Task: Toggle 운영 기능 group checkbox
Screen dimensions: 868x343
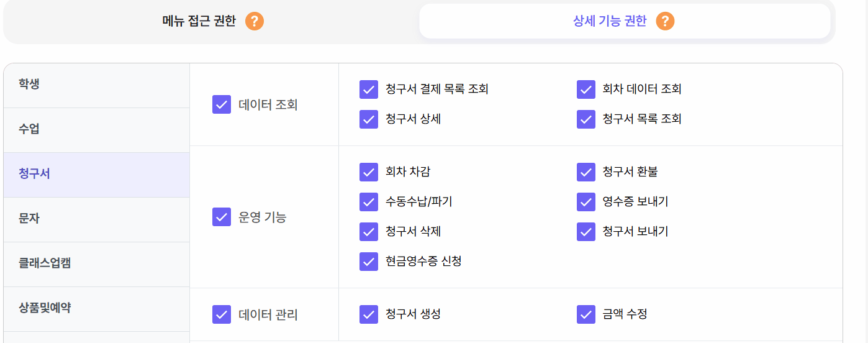Action: point(222,217)
